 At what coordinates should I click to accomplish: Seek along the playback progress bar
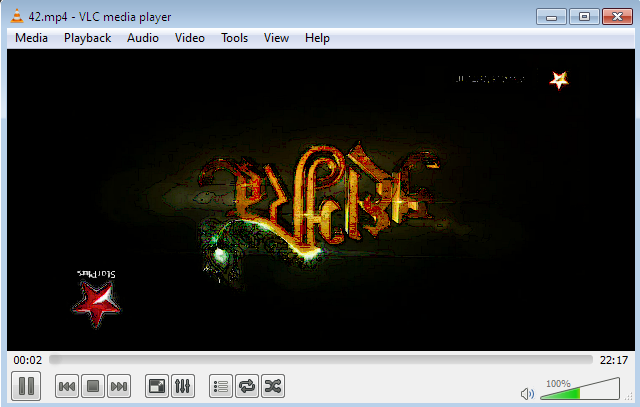321,360
